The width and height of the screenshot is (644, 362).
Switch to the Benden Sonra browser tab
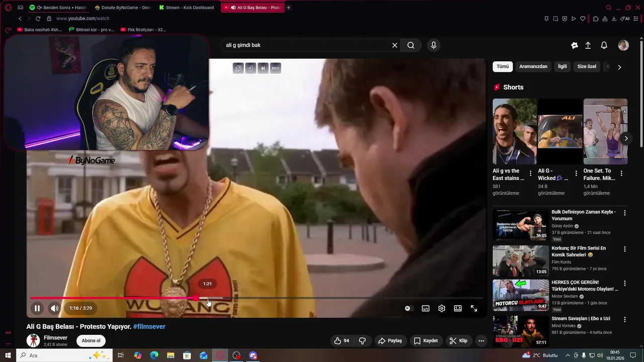click(58, 8)
